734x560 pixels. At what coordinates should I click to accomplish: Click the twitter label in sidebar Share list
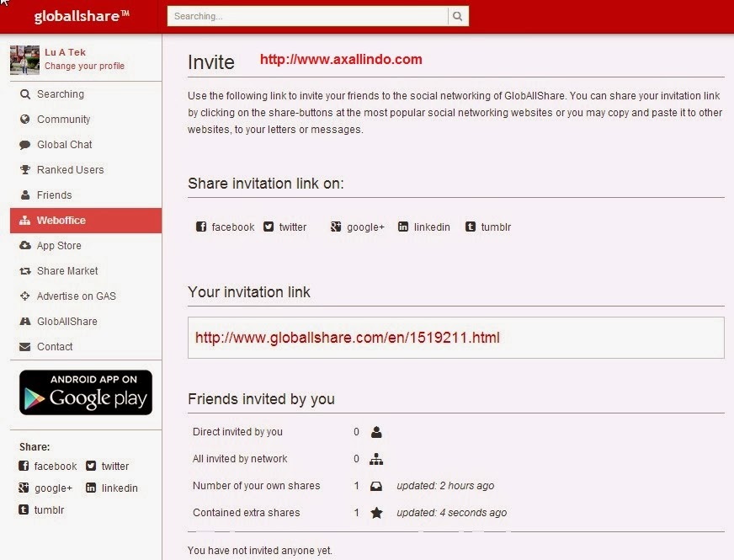point(115,467)
